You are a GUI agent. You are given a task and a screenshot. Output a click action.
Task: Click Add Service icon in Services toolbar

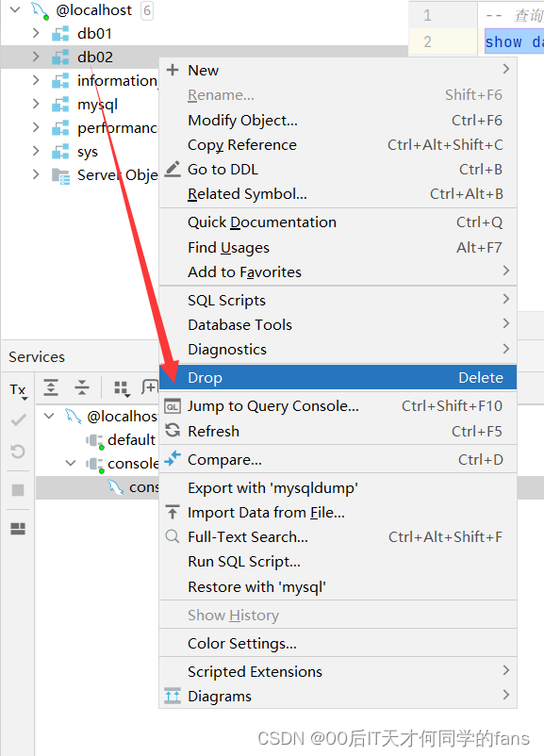tap(150, 387)
